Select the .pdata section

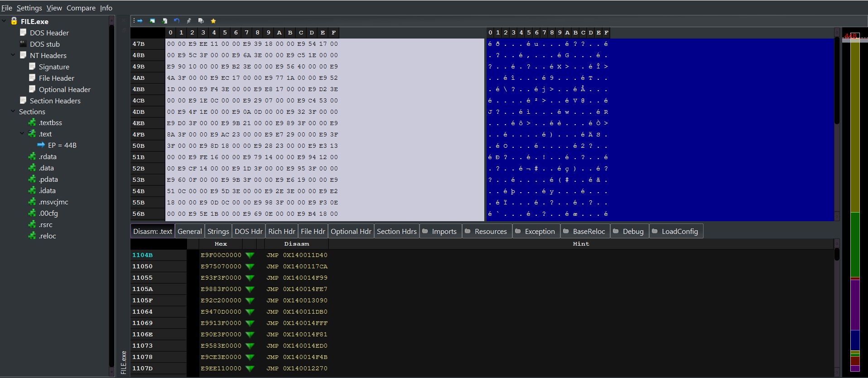48,179
